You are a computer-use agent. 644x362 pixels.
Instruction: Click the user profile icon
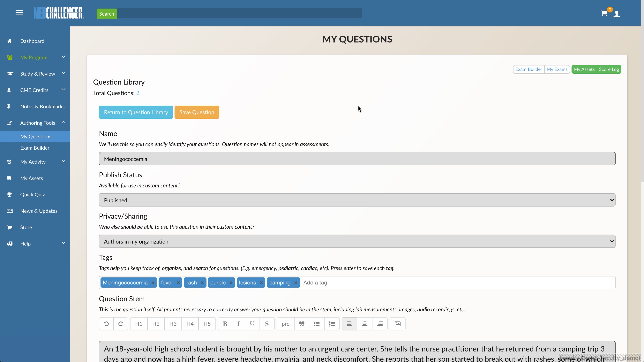click(x=617, y=14)
